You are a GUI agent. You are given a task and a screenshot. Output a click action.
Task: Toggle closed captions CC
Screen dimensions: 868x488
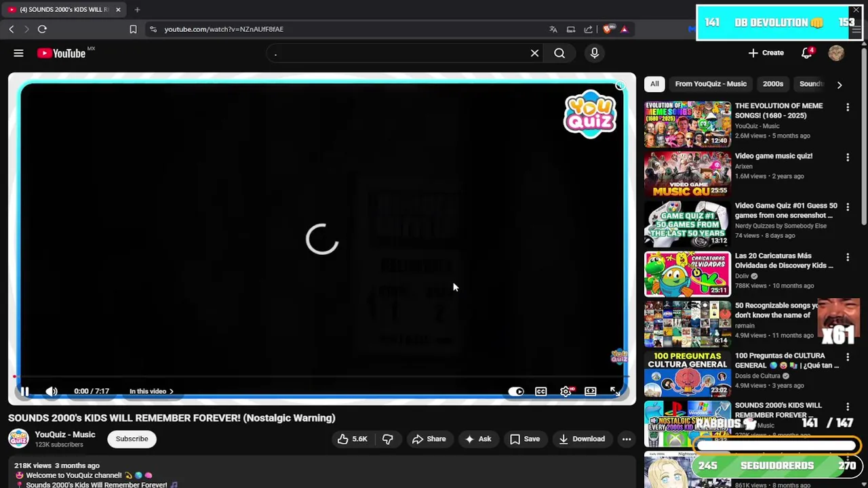click(540, 391)
